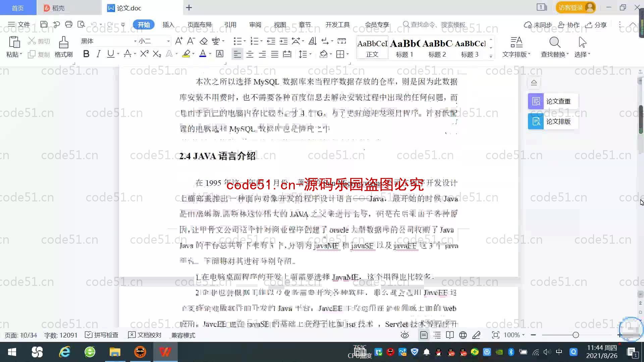Open the 文件 menu
This screenshot has height=362, width=644.
[x=19, y=24]
